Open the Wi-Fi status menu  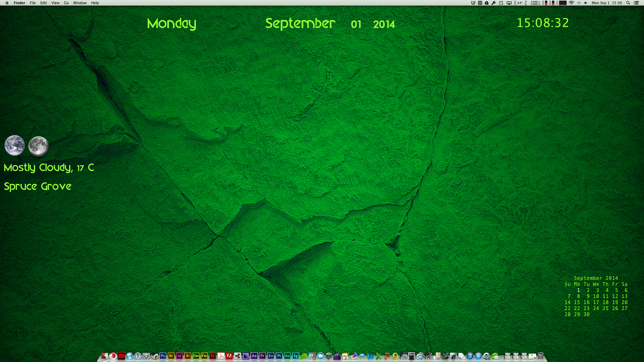[571, 3]
